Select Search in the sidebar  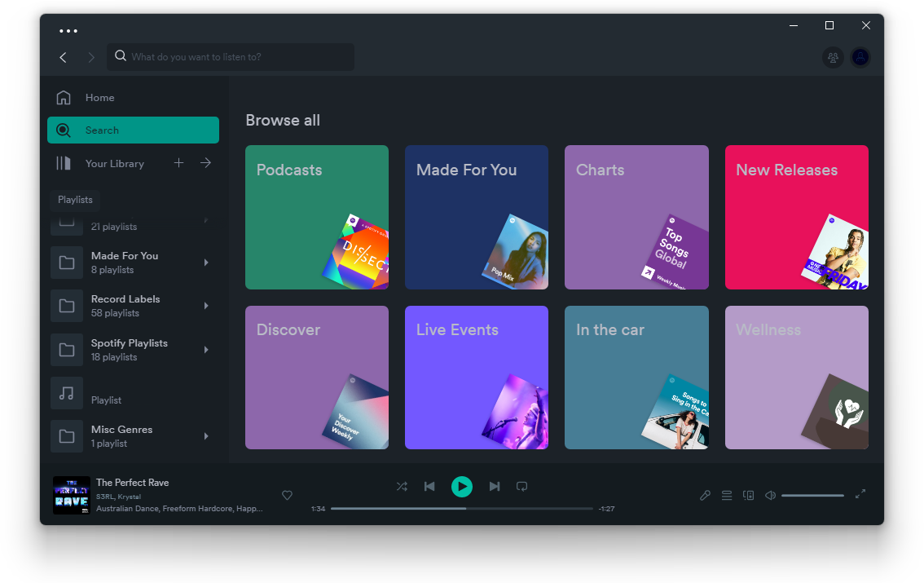click(133, 130)
